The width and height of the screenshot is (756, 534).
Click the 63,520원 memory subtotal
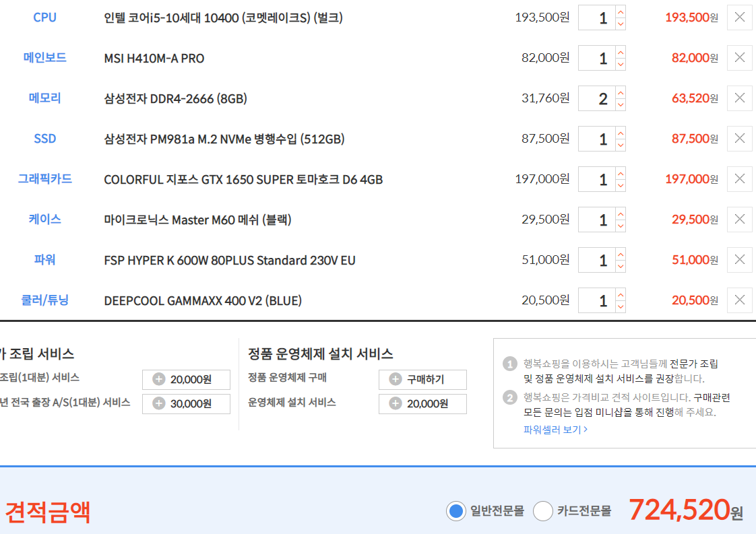695,98
